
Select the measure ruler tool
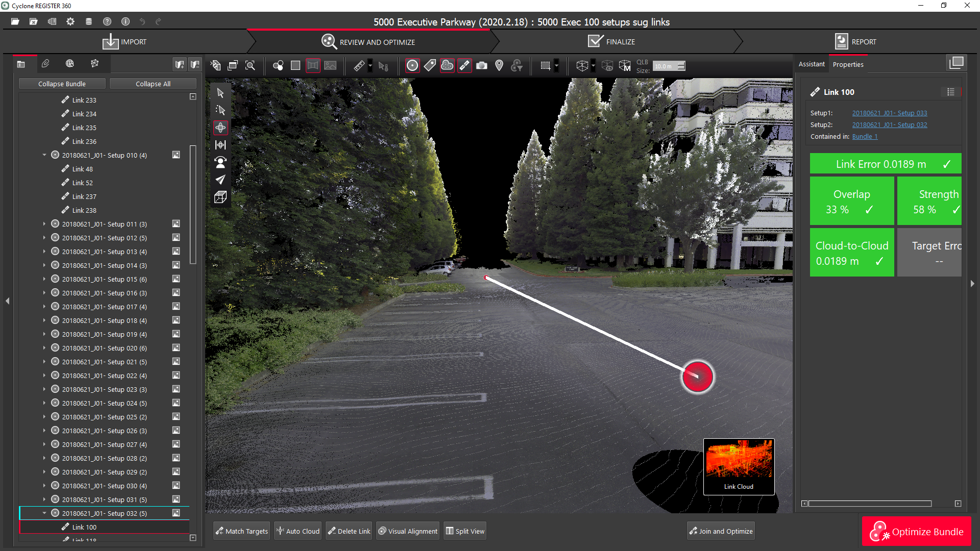pos(359,66)
